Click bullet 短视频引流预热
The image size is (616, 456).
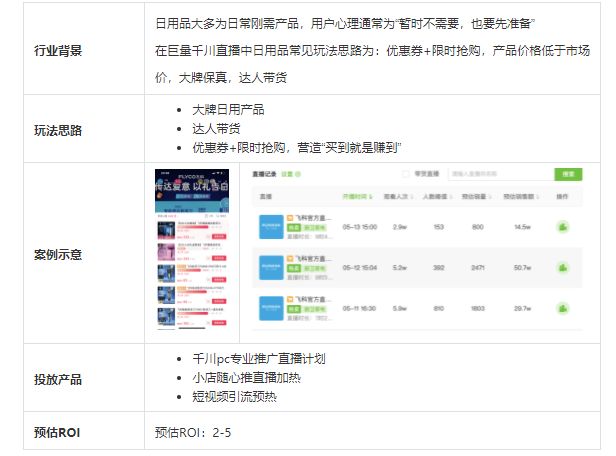(235, 396)
